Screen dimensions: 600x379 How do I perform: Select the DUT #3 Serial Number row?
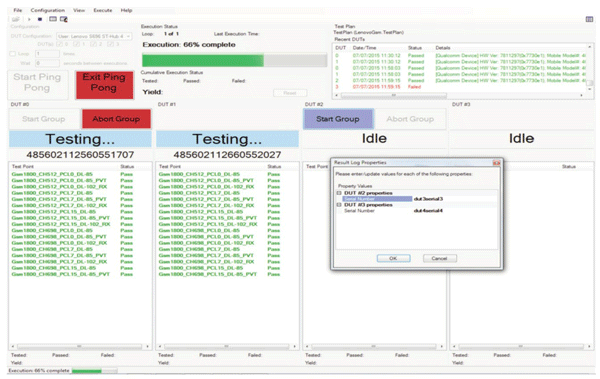tap(419, 211)
